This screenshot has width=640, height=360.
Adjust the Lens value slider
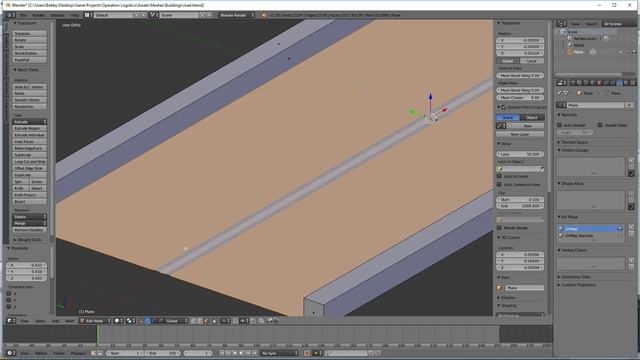coord(520,154)
